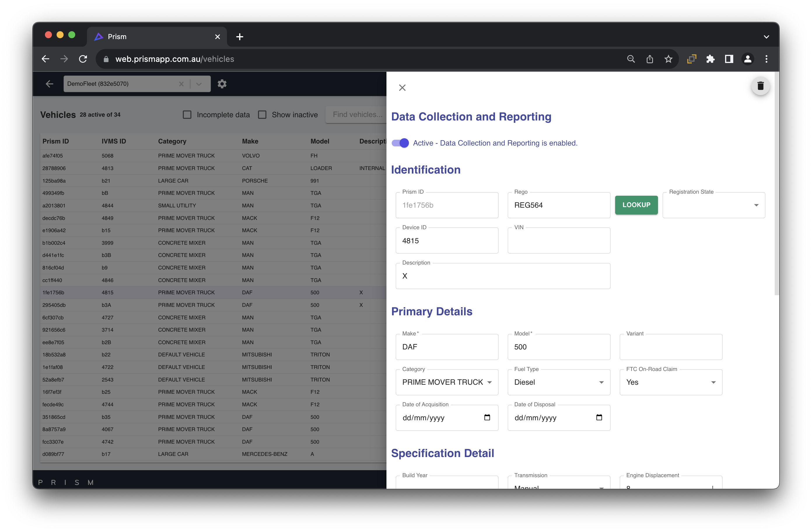Click the Find vehicles search field
Image resolution: width=812 pixels, height=532 pixels.
pyautogui.click(x=356, y=115)
